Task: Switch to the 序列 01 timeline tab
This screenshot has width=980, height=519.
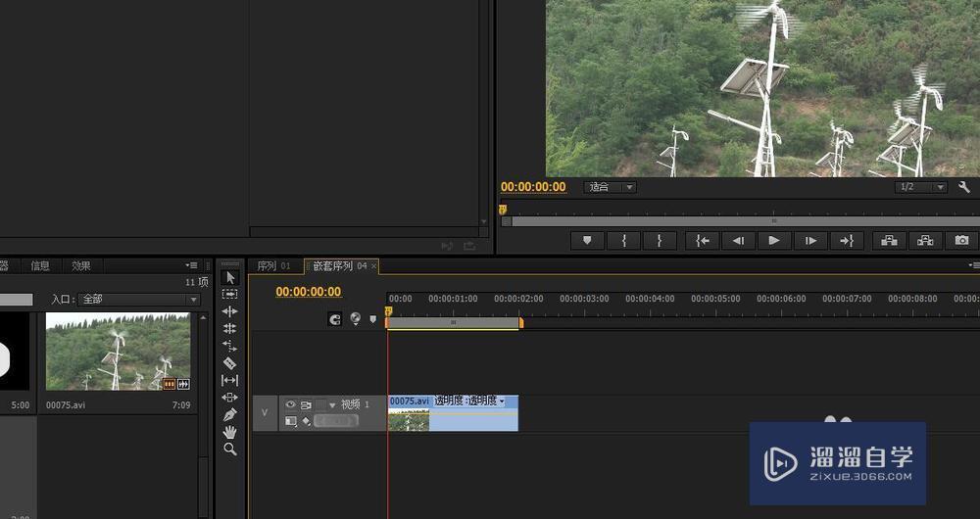Action: tap(273, 266)
